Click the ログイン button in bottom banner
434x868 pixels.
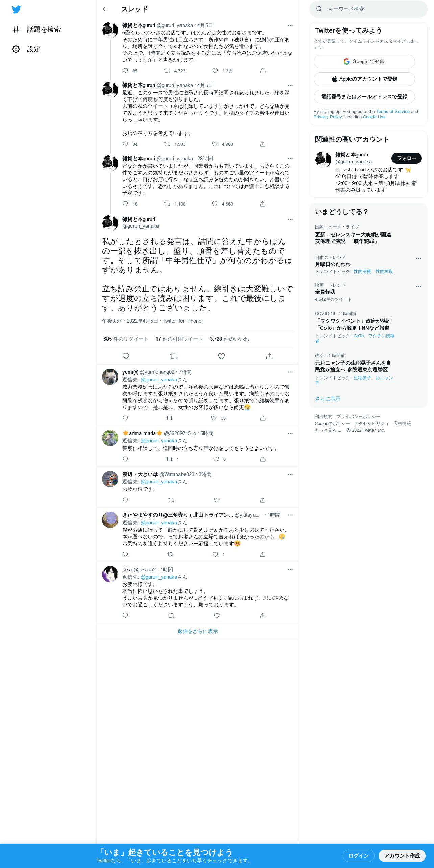[358, 855]
